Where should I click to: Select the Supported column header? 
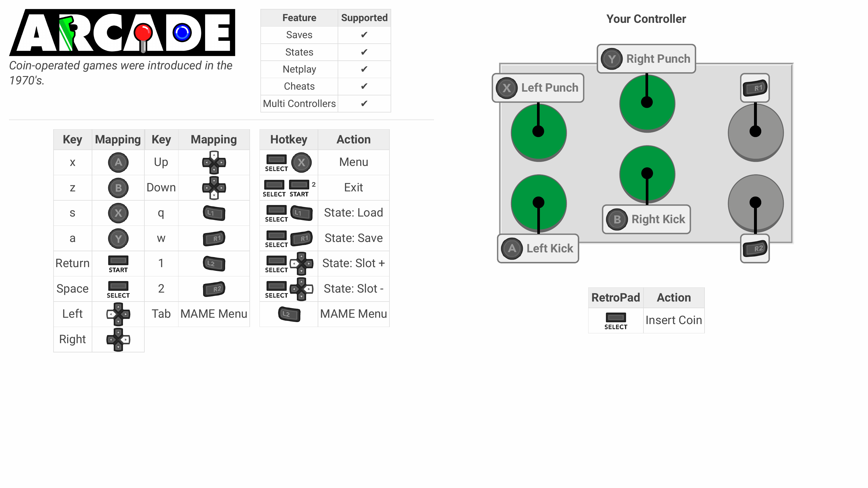[x=364, y=17]
